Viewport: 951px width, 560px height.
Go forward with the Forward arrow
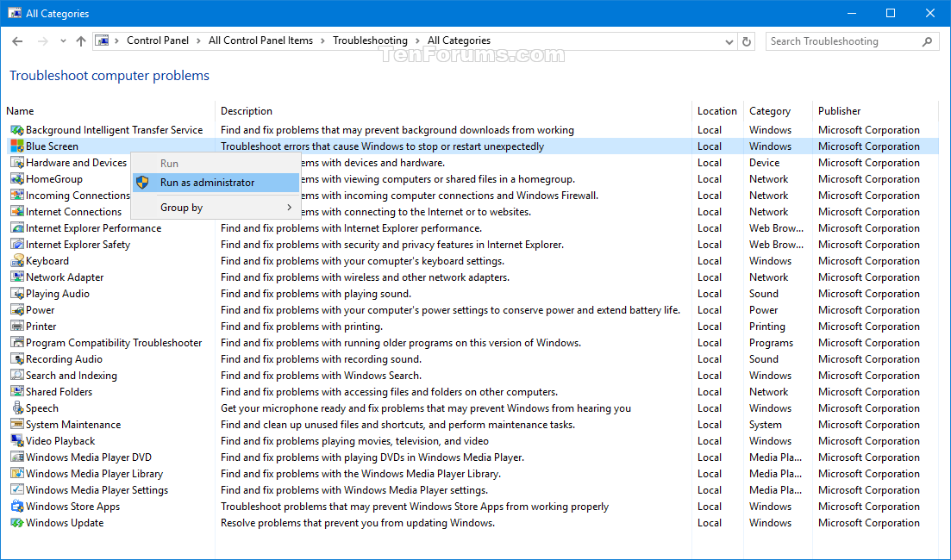pyautogui.click(x=42, y=41)
